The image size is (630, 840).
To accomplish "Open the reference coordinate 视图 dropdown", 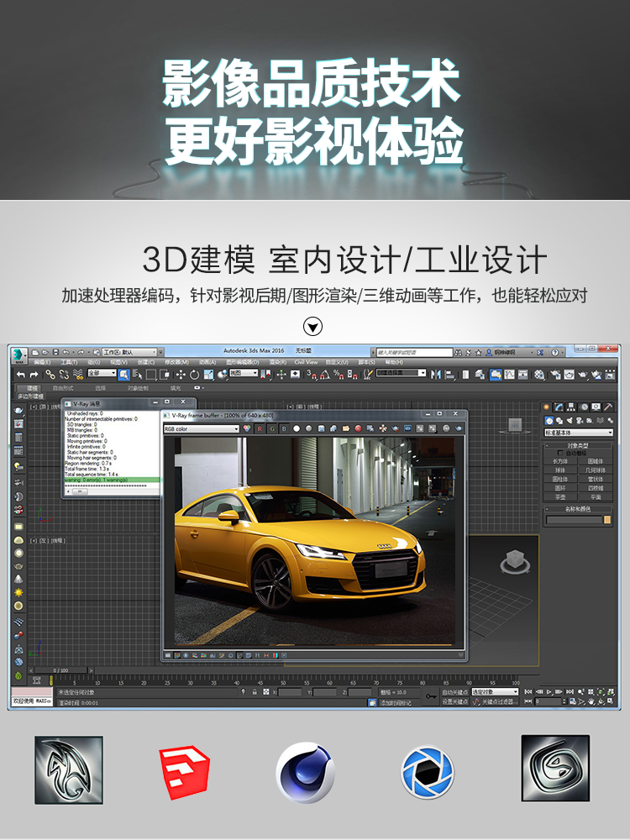I will 244,373.
